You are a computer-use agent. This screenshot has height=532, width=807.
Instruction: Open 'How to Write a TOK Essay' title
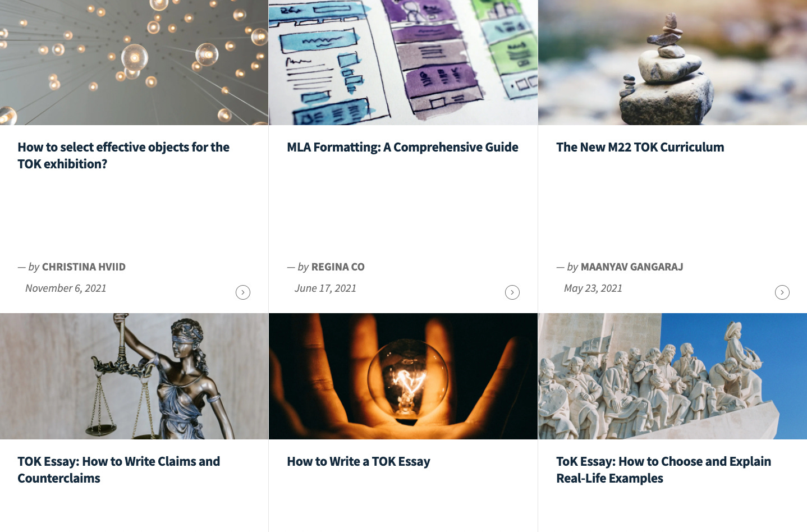(x=359, y=461)
